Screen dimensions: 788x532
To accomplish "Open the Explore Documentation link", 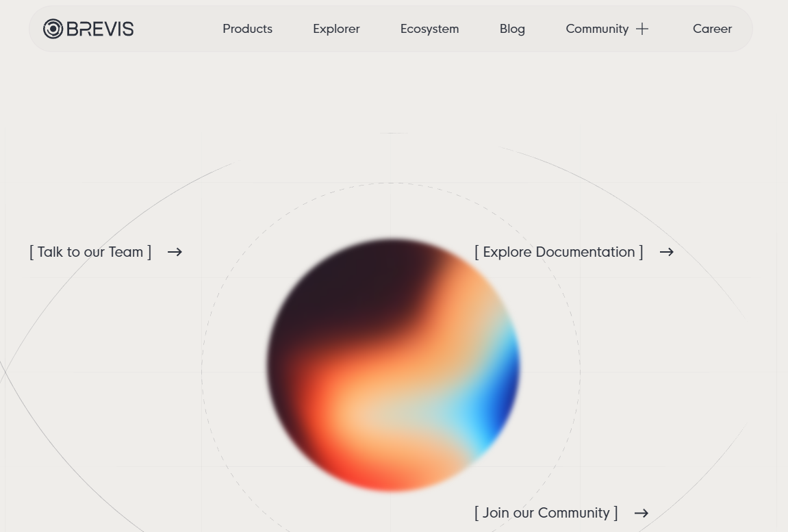I will pos(559,252).
